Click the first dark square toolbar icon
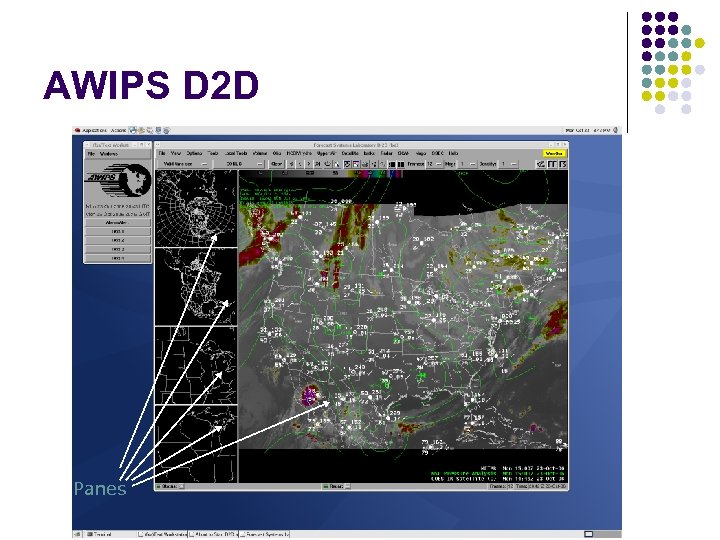 [x=392, y=164]
